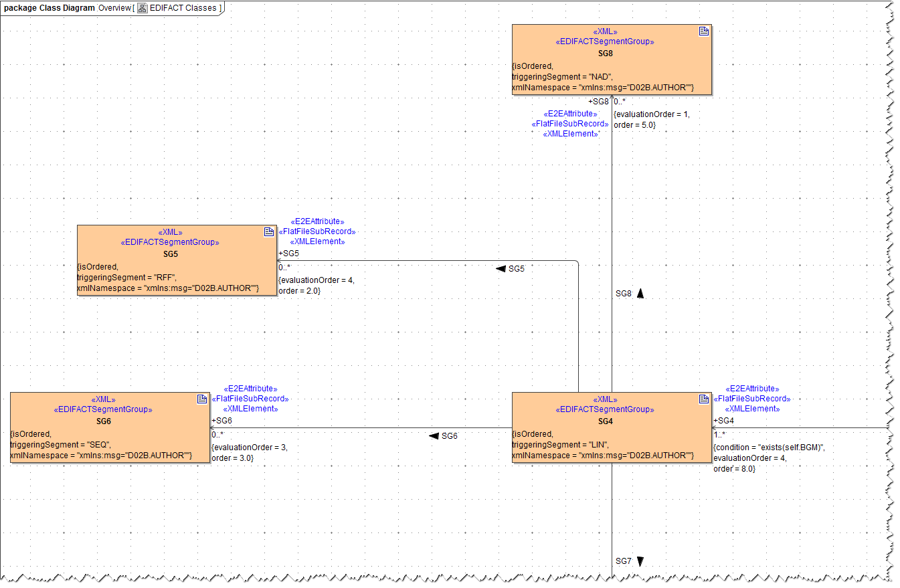Screen dimensions: 900x588
Task: Select Overview in the package diagram header
Action: (x=114, y=8)
